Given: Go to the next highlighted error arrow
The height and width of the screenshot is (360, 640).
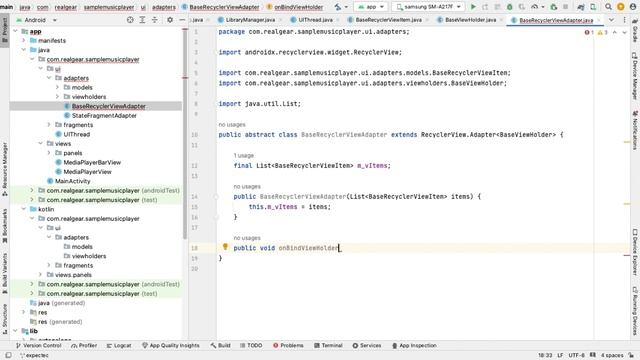Looking at the screenshot, I should tap(624, 32).
